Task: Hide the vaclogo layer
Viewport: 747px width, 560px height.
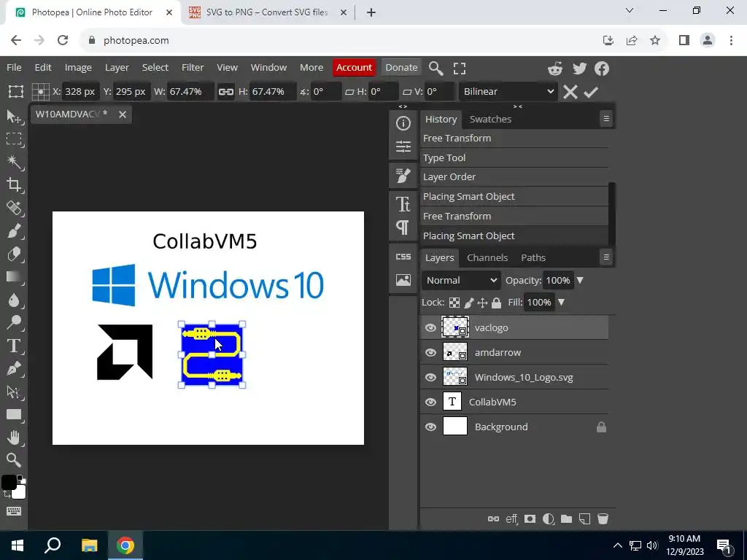Action: (430, 327)
